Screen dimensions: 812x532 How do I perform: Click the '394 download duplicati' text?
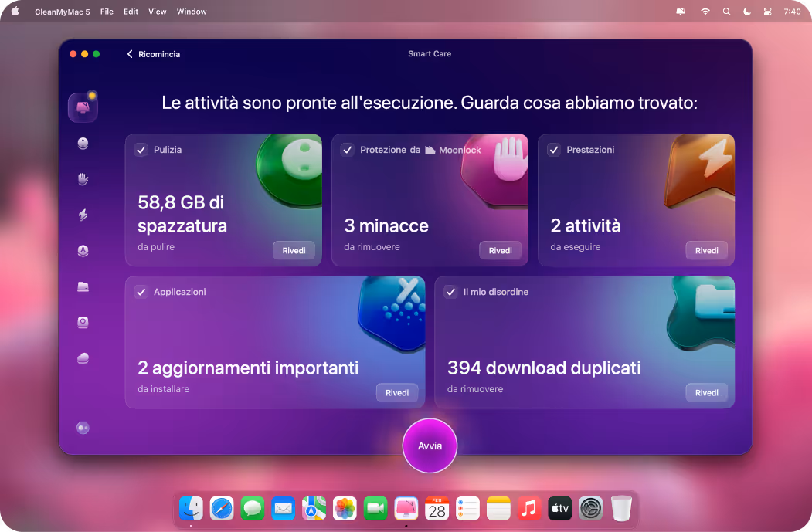[544, 368]
